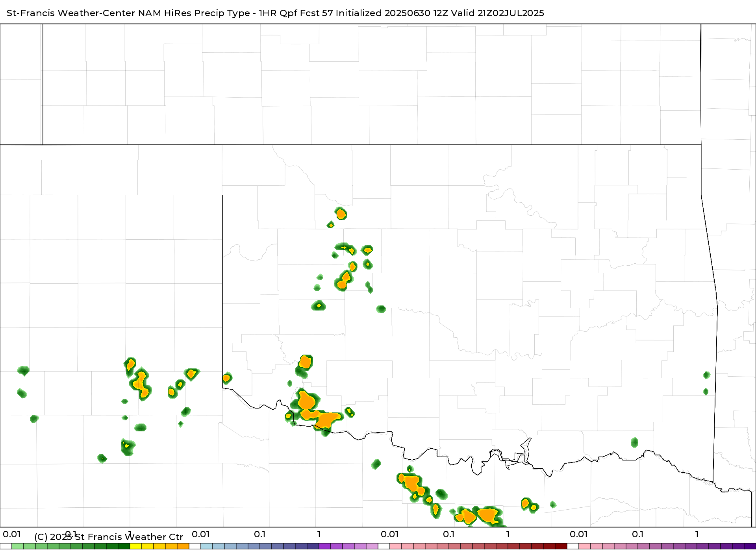Pick the lightest blue legend swatch
Viewport: 756px width, 551px height.
click(207, 546)
